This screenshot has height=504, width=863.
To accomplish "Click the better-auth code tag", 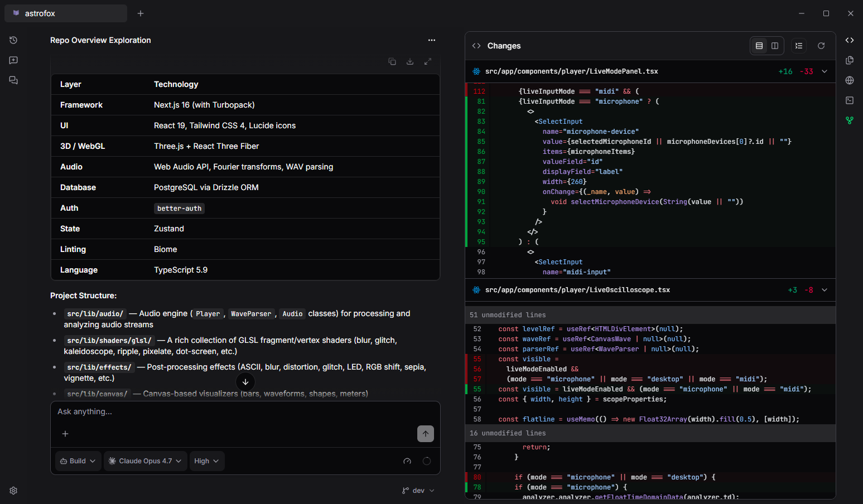I will click(179, 209).
